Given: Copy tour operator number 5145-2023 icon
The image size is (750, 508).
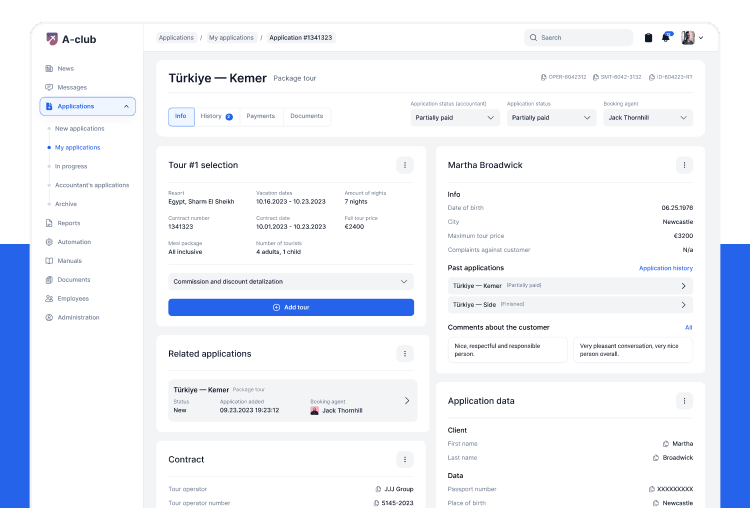Looking at the screenshot, I should click(x=376, y=503).
